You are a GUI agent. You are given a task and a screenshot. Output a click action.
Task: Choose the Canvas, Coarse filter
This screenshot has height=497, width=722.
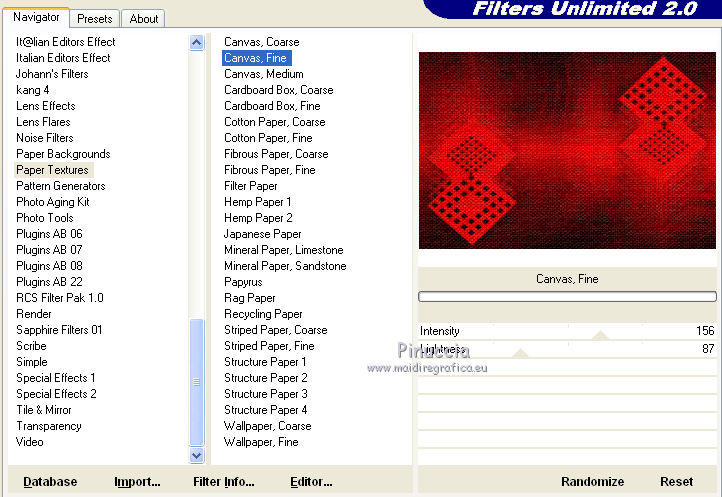coord(262,42)
